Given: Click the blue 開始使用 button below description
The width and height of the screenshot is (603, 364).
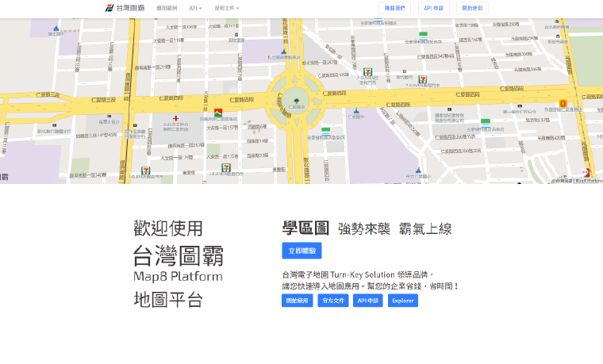Looking at the screenshot, I should point(298,301).
